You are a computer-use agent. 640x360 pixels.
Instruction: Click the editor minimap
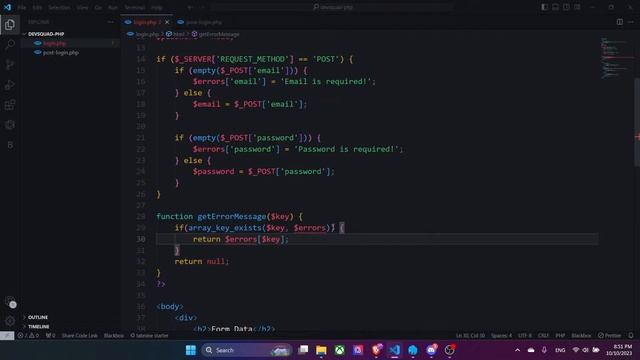point(616,58)
